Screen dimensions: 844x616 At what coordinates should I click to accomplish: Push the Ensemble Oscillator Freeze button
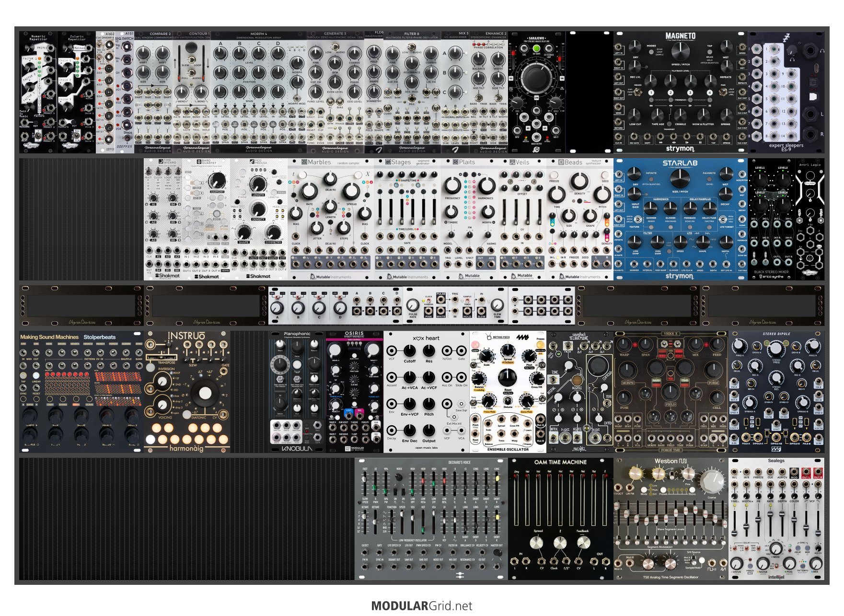pos(540,345)
